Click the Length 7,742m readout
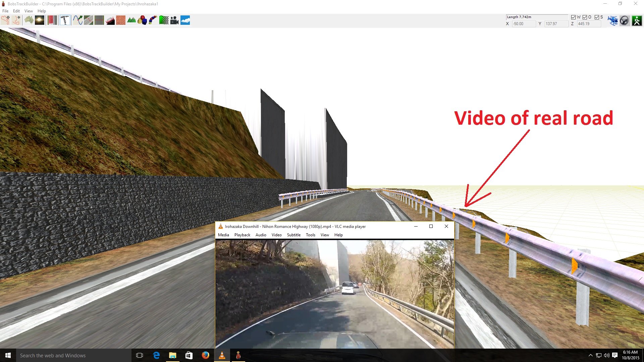This screenshot has height=362, width=644. tap(537, 17)
